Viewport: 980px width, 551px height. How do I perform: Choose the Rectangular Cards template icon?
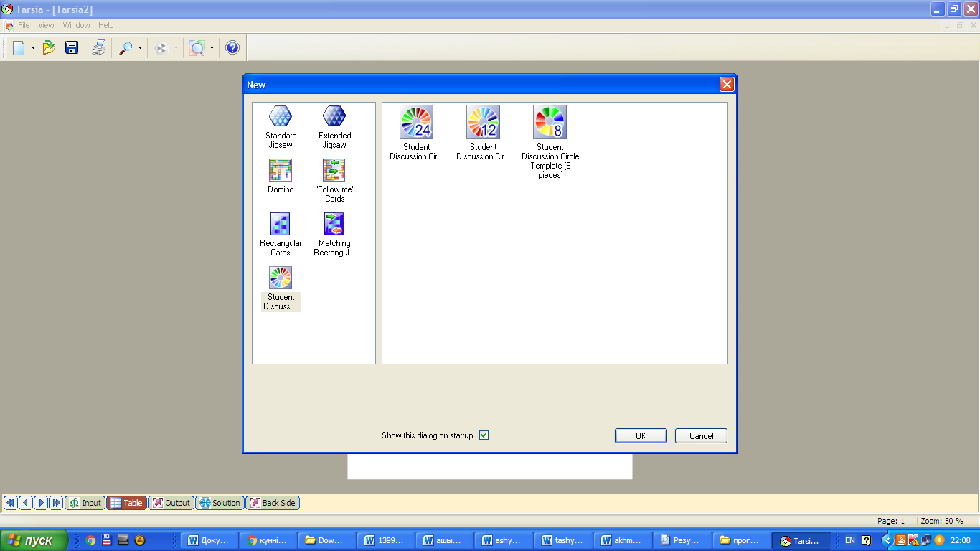point(281,224)
